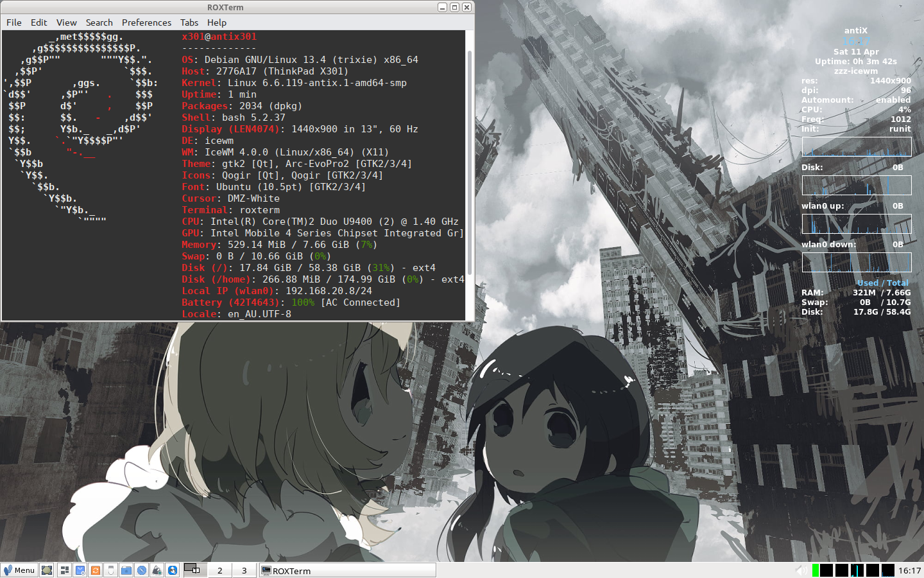Click the 'Memory: 529.14 MiB / 7.66 GiB' line
The image size is (924, 578).
[x=280, y=245]
